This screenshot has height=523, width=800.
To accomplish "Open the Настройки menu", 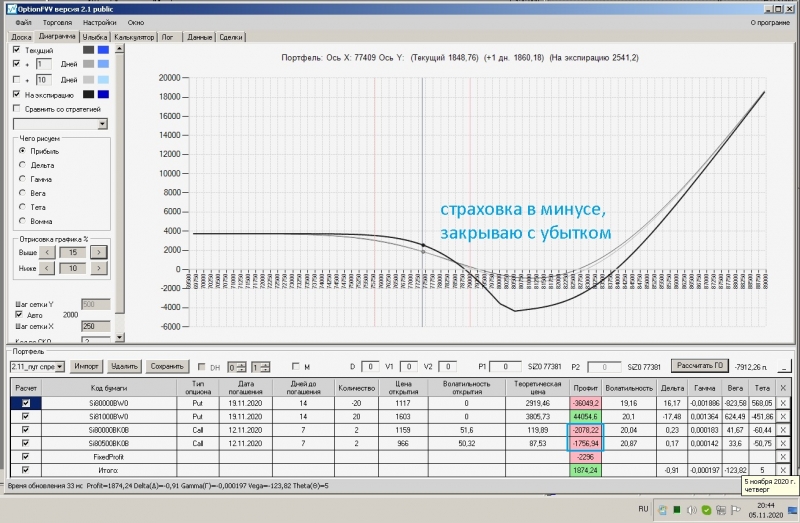I will 99,22.
